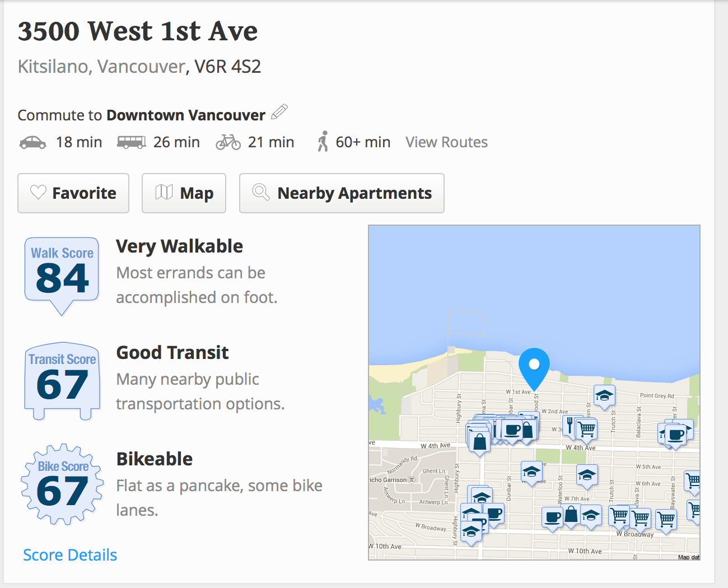
Task: Open View Routes link
Action: 446,142
